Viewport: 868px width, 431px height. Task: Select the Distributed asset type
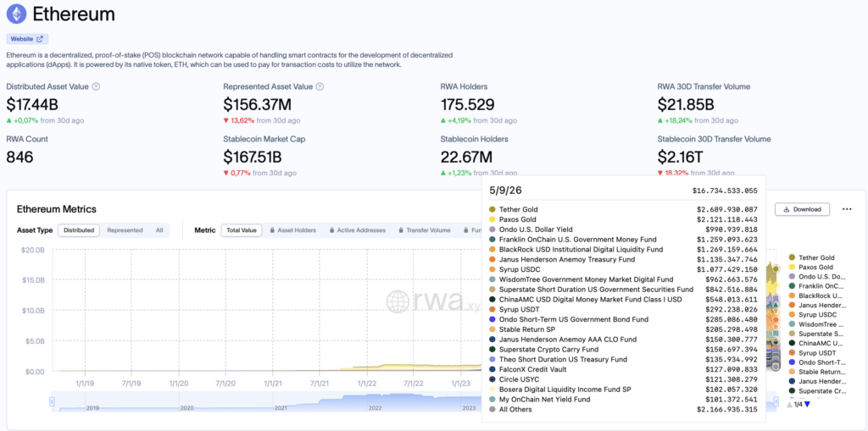[79, 230]
